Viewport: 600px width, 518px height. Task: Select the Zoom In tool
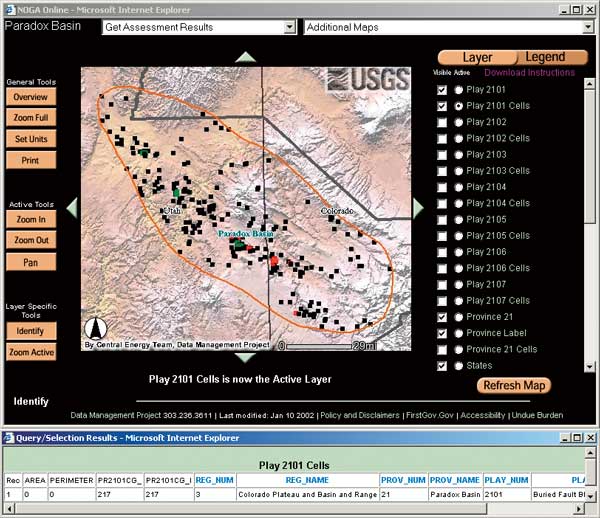[x=31, y=219]
